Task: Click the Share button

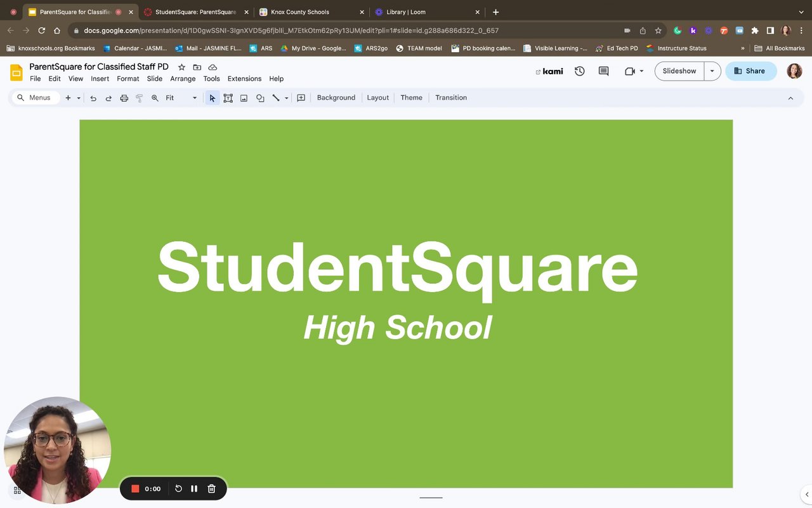Action: pos(750,71)
